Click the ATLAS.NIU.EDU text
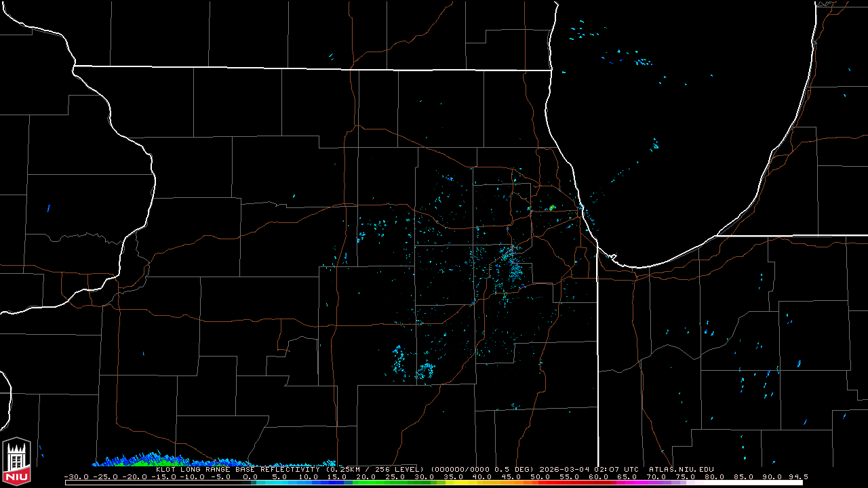 click(681, 469)
